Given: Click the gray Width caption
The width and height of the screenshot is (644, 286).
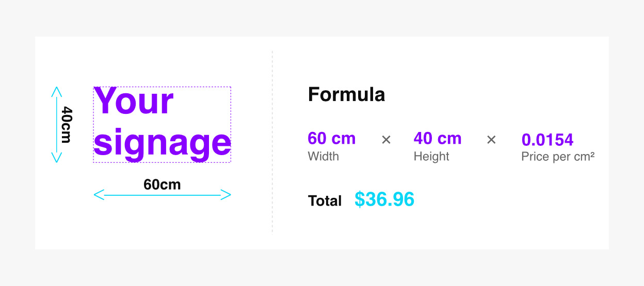Looking at the screenshot, I should pos(323,156).
